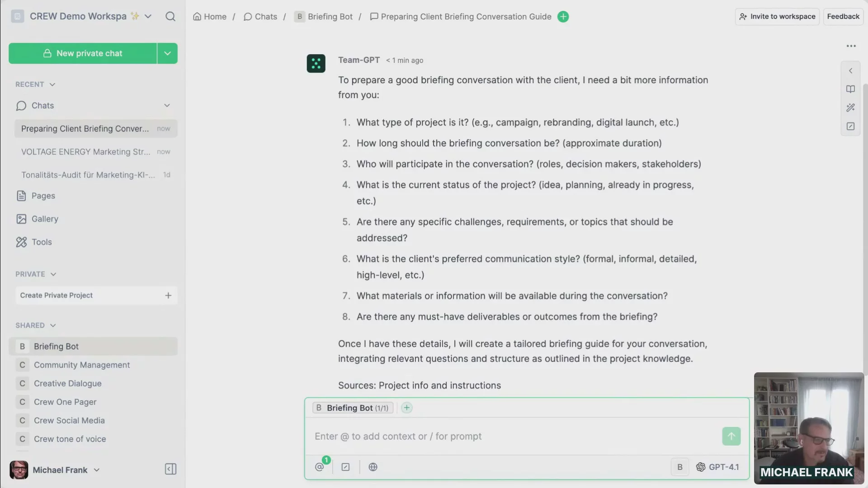Click the three-dot more options menu
Image resolution: width=868 pixels, height=488 pixels.
coord(851,46)
